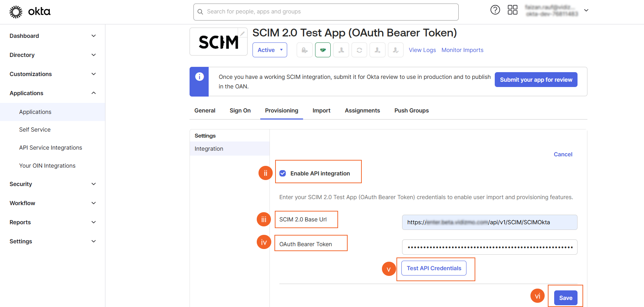The height and width of the screenshot is (307, 644).
Task: Click into the OAuth Bearer Token field
Action: pos(489,247)
